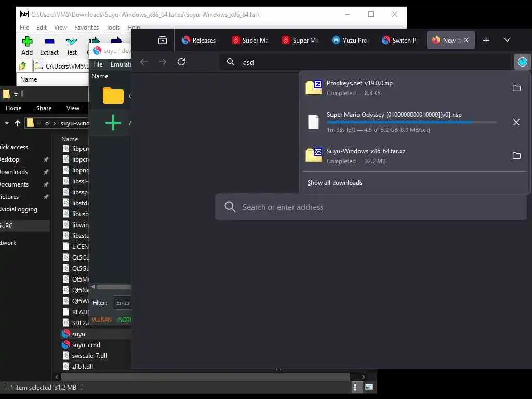The height and width of the screenshot is (399, 532).
Task: Open the 7-Zip Edit menu
Action: pos(42,27)
